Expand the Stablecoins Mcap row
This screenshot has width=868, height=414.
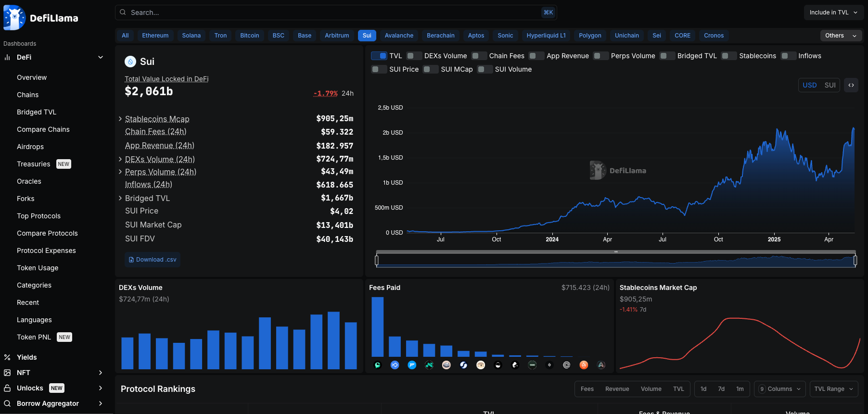coord(120,119)
